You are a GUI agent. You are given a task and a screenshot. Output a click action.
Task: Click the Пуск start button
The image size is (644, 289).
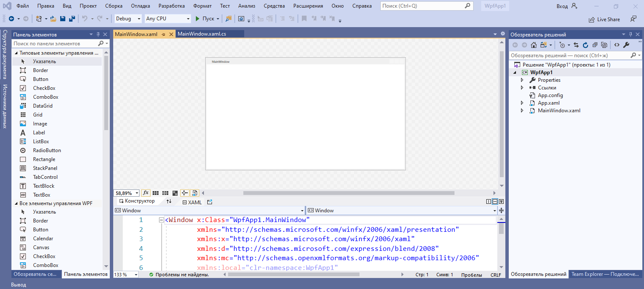coord(204,19)
